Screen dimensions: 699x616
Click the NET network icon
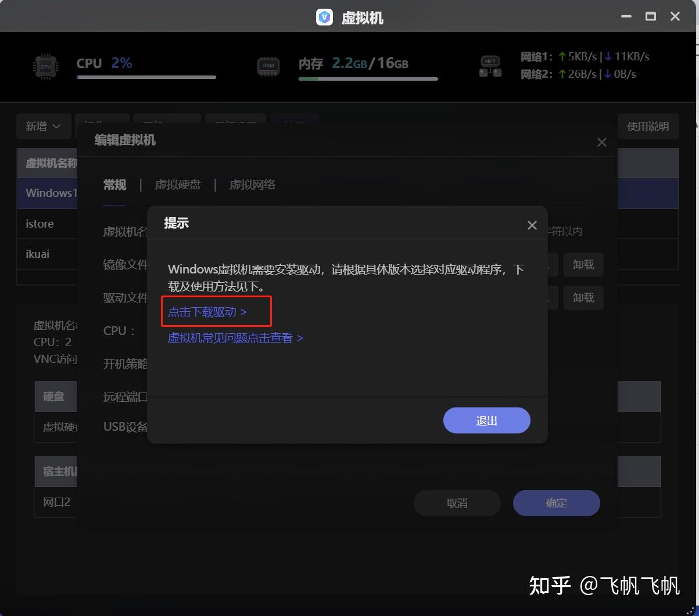(490, 66)
